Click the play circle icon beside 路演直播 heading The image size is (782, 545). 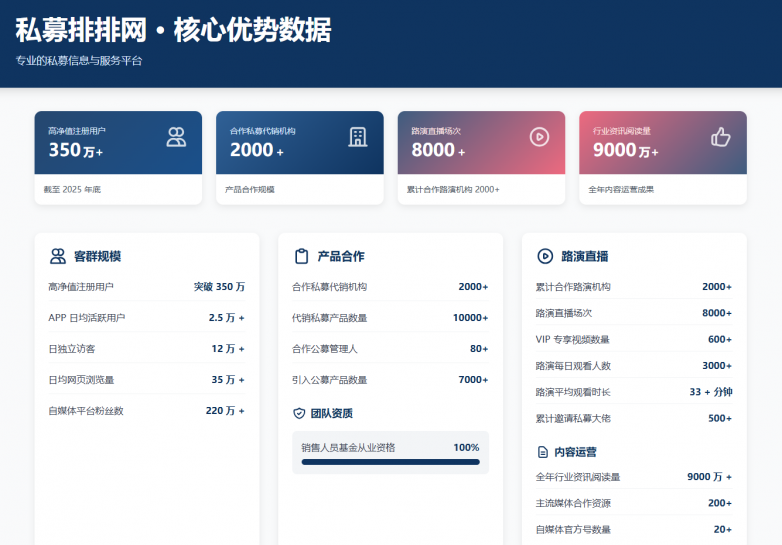545,256
